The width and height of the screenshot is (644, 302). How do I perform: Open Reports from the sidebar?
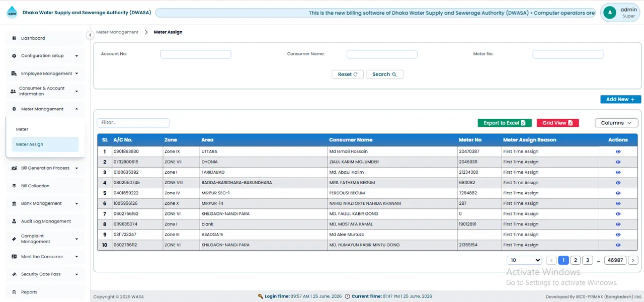click(44, 292)
